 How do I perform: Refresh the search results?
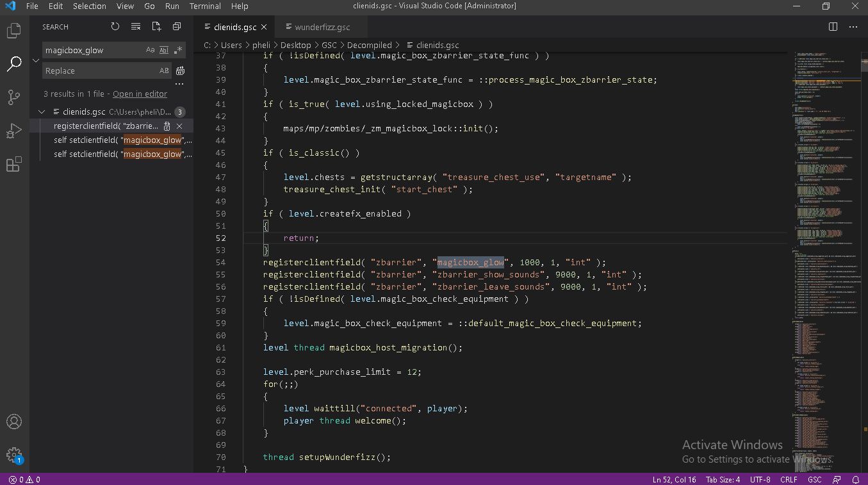115,26
